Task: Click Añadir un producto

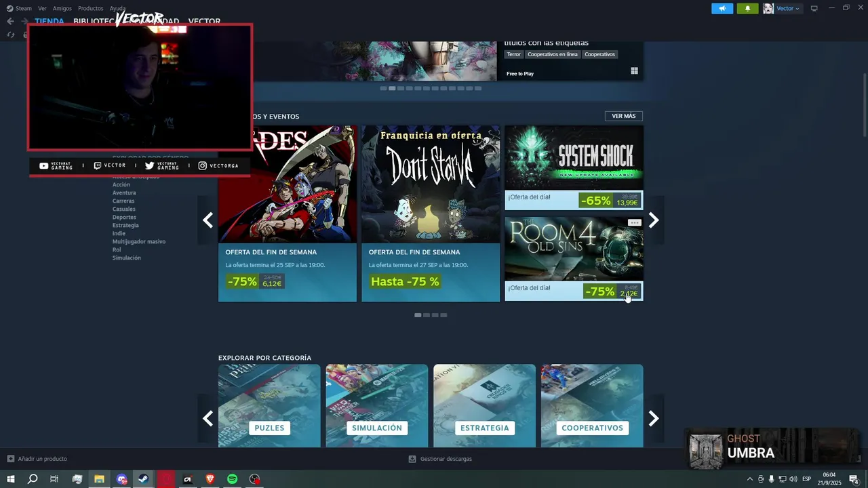Action: (x=37, y=459)
